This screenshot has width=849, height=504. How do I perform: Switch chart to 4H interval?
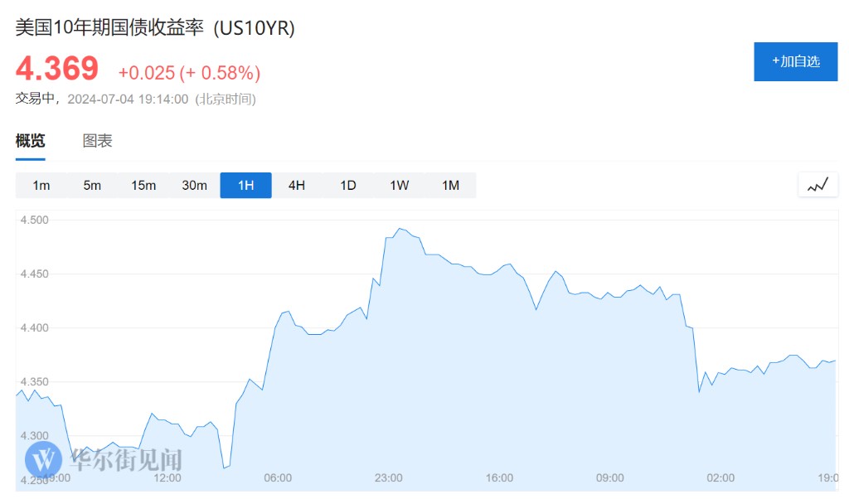click(297, 185)
